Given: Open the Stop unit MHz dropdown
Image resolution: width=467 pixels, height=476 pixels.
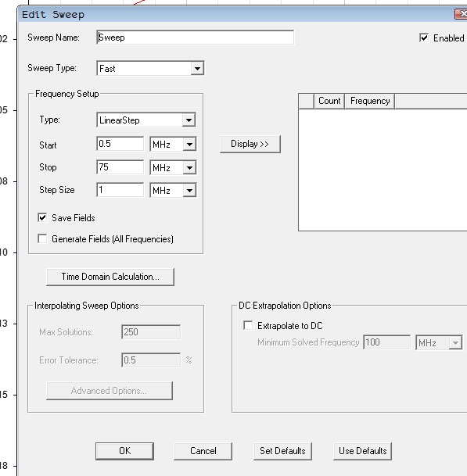Looking at the screenshot, I should click(173, 167).
